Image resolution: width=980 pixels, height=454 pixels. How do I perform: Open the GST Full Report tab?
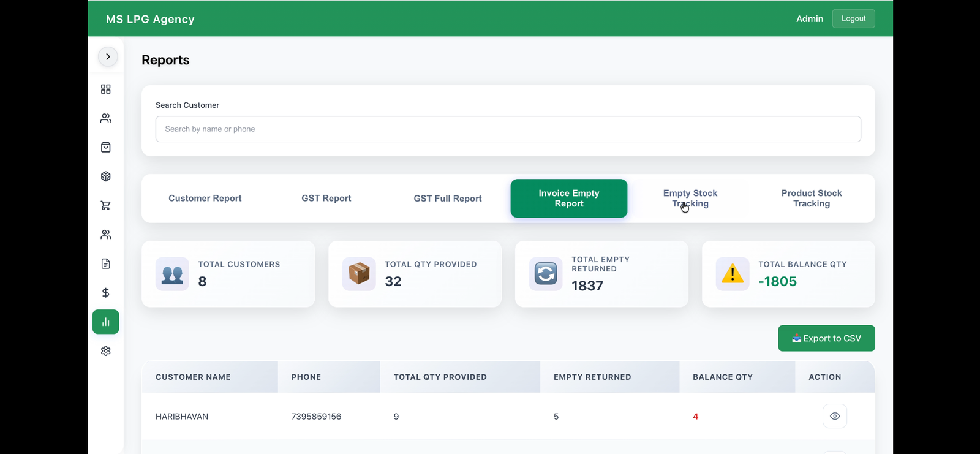pos(448,199)
